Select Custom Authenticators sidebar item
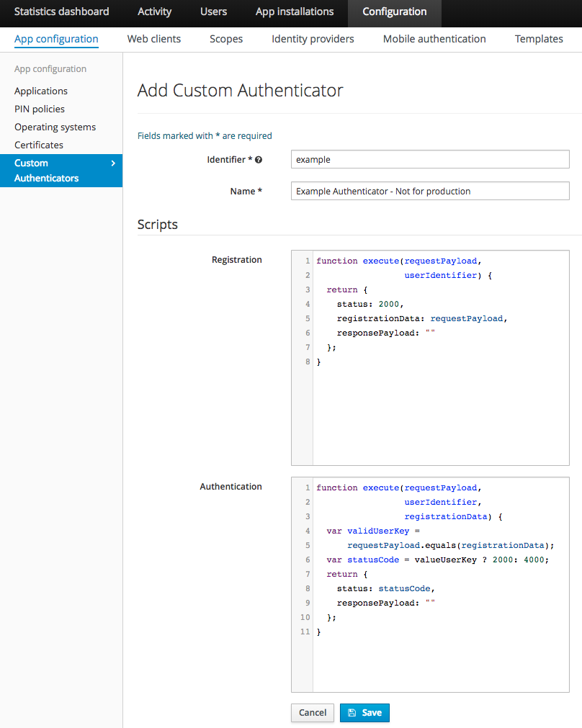 (61, 171)
